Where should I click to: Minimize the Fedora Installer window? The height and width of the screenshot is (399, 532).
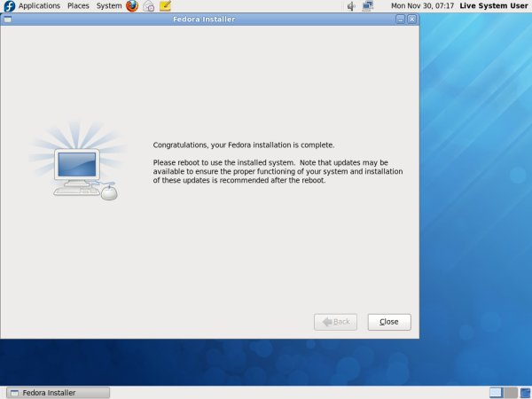click(x=401, y=20)
